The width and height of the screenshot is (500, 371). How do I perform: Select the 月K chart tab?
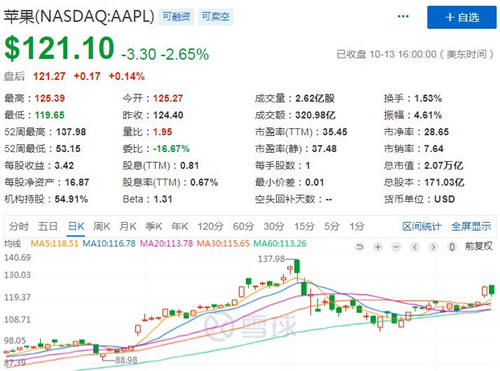tap(128, 227)
